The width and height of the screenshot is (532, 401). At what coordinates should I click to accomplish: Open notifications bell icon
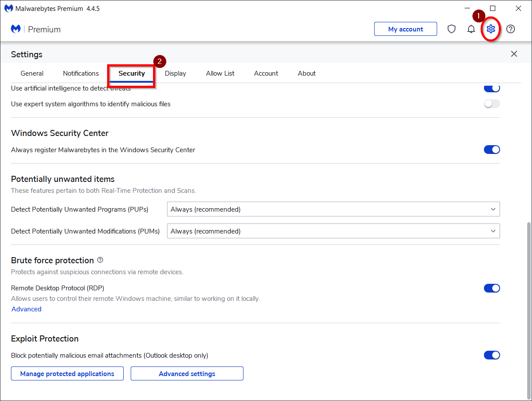tap(471, 29)
